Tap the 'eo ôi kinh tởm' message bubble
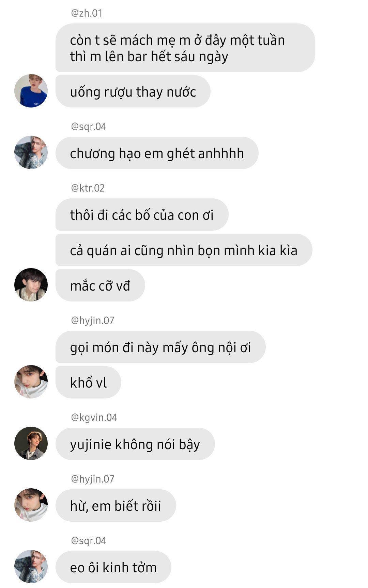The height and width of the screenshot is (588, 368). [x=113, y=567]
